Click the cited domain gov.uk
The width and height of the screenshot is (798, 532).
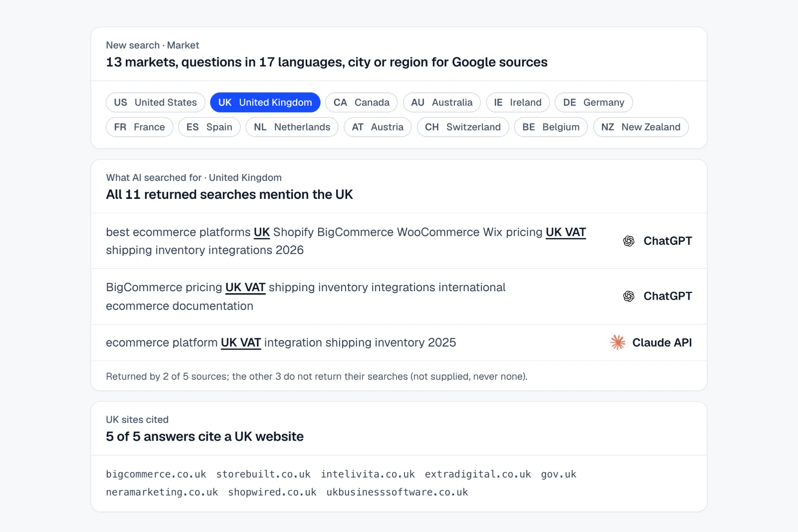coord(559,474)
